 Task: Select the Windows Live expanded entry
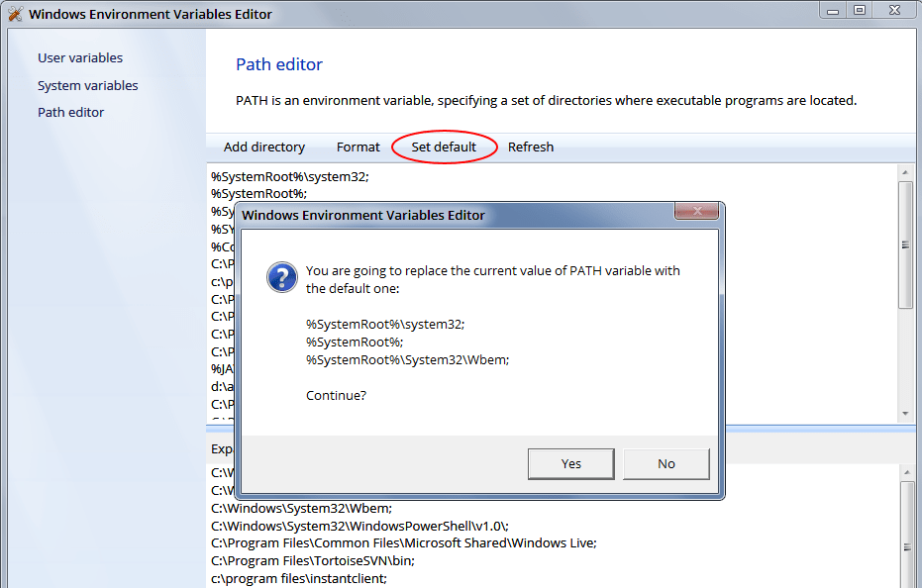point(404,542)
